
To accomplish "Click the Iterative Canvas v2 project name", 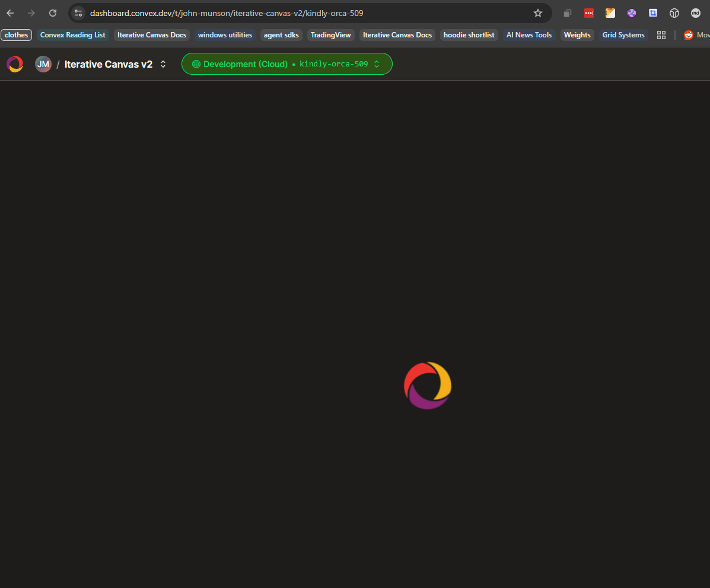I will pyautogui.click(x=108, y=64).
